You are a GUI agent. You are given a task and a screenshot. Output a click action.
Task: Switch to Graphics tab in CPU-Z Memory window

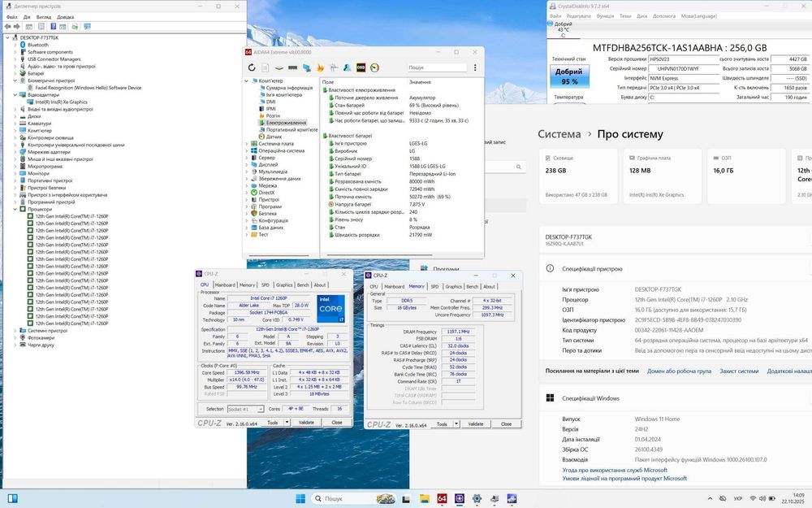pyautogui.click(x=454, y=287)
